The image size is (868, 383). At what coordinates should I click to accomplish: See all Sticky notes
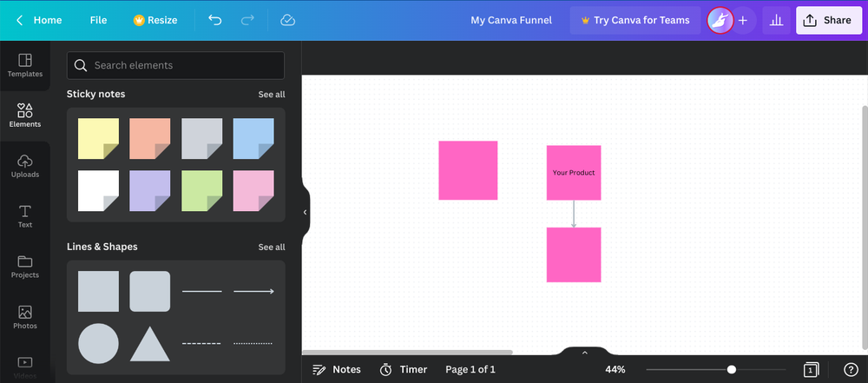271,94
